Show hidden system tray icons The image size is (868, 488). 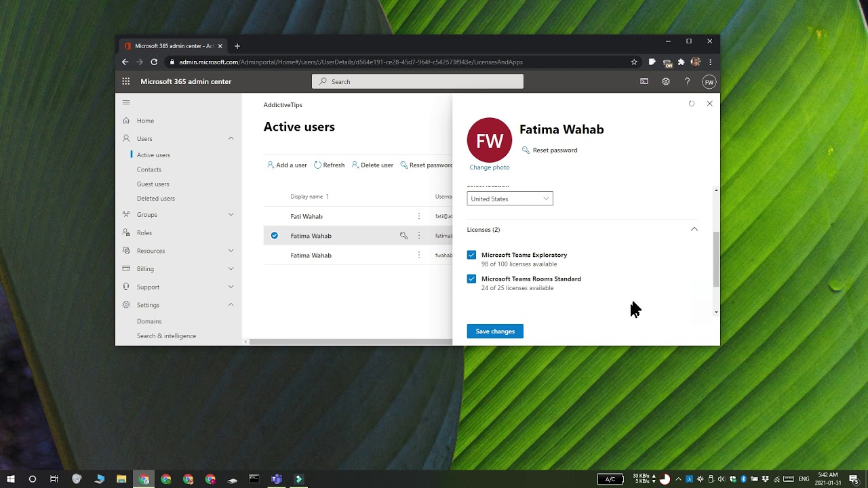click(678, 479)
